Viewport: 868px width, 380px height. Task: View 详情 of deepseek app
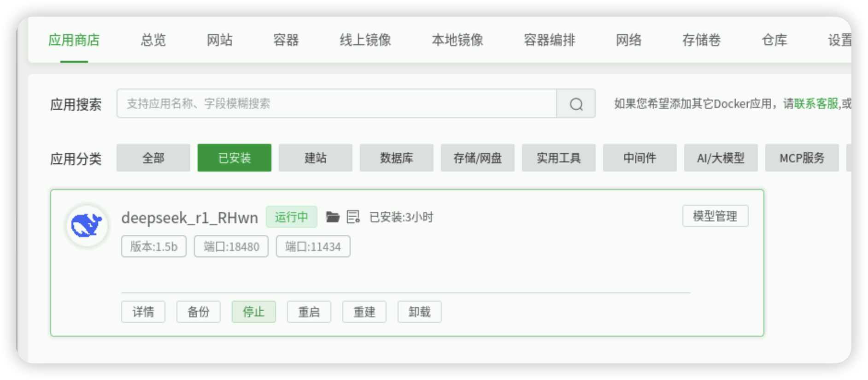click(143, 312)
